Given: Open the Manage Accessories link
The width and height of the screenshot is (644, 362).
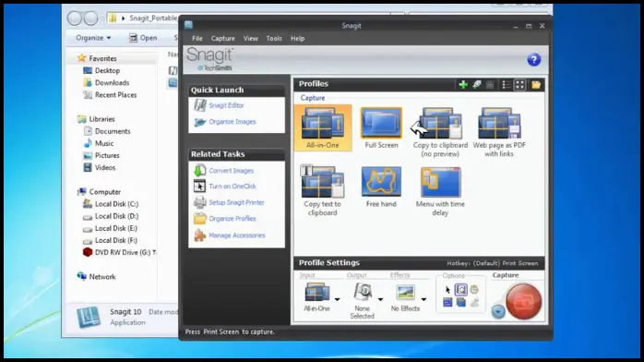Looking at the screenshot, I should [237, 235].
